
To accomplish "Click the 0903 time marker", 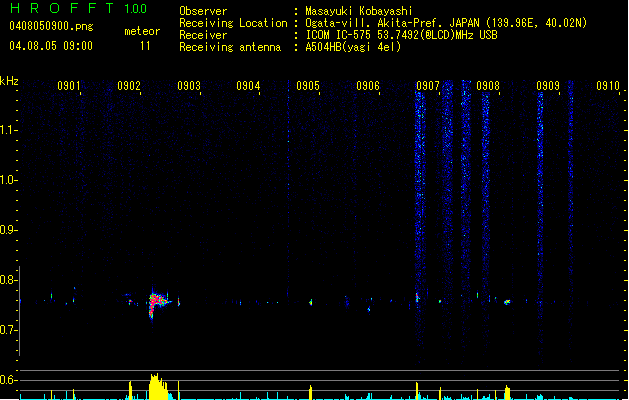I will (x=189, y=85).
